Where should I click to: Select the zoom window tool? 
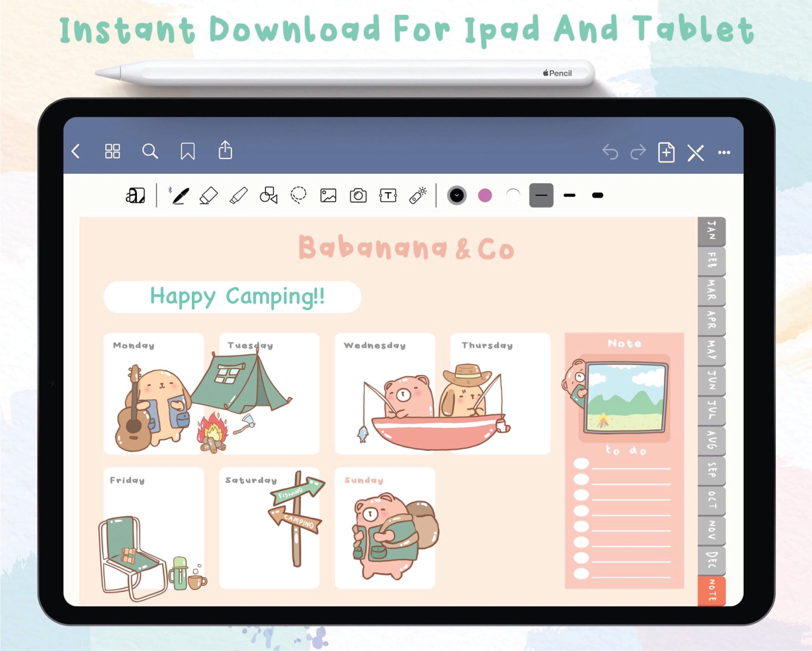coord(135,195)
